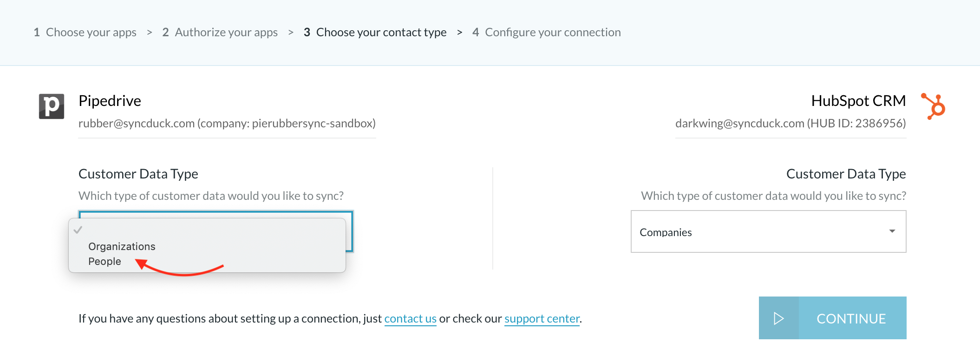The height and width of the screenshot is (356, 980).
Task: Click the arrow separator before Configure your connection
Action: [459, 33]
